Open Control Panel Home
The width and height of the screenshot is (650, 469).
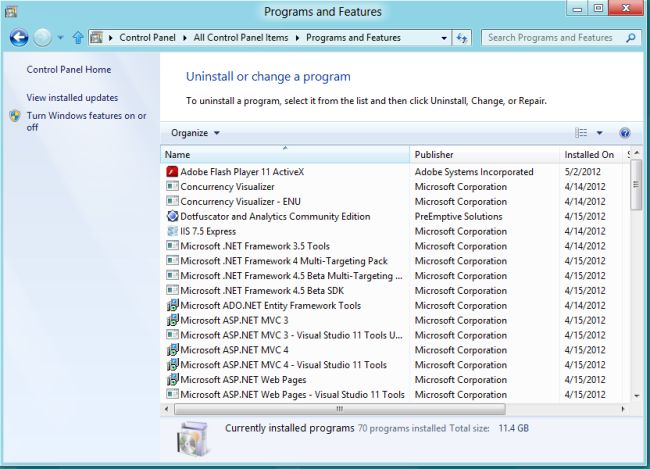(69, 70)
